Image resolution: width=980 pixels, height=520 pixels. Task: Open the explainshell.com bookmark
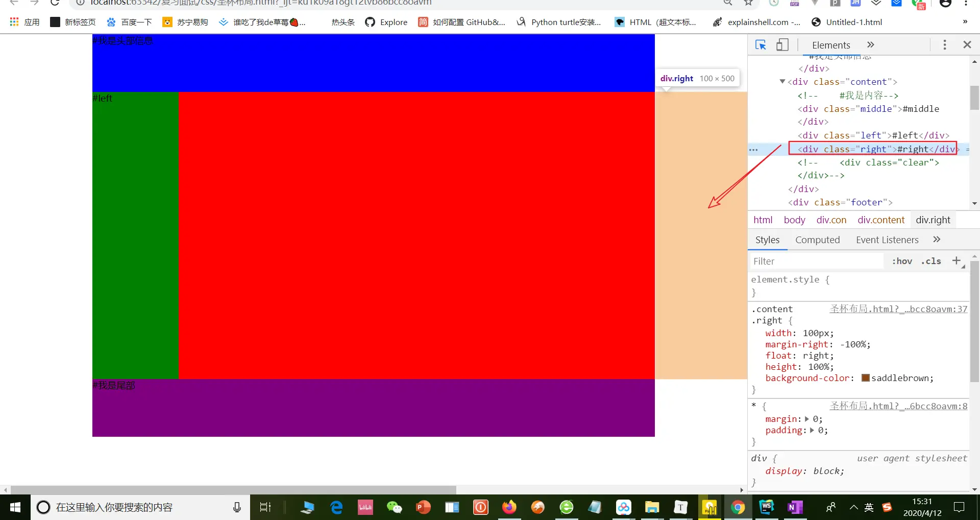coord(756,22)
